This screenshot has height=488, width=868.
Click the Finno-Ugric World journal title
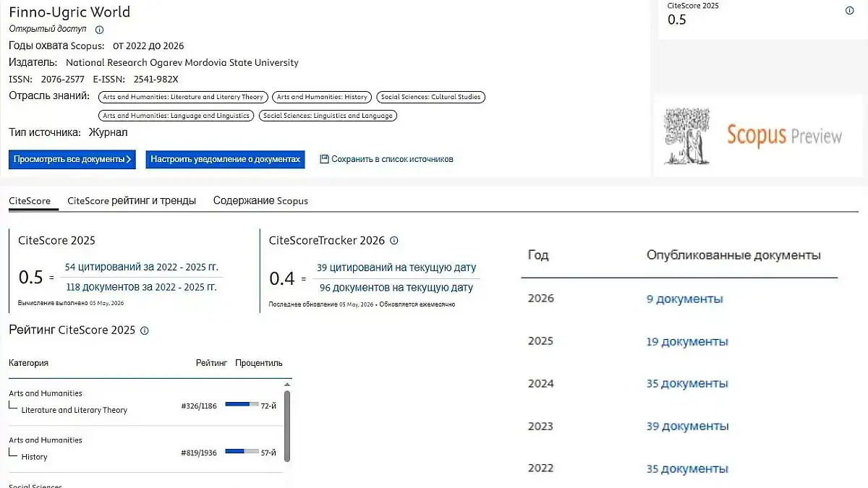click(x=69, y=12)
